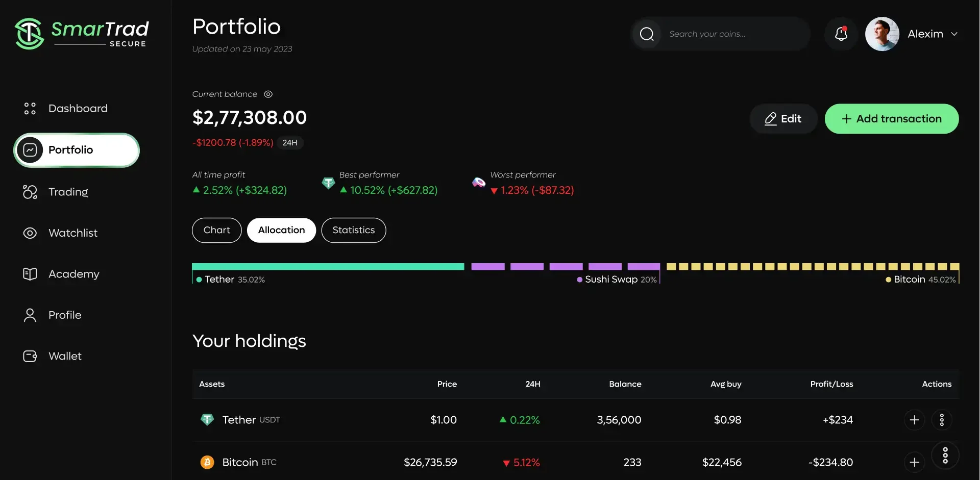Sort holdings by 24H column
Screen dimensions: 980x480
[533, 384]
